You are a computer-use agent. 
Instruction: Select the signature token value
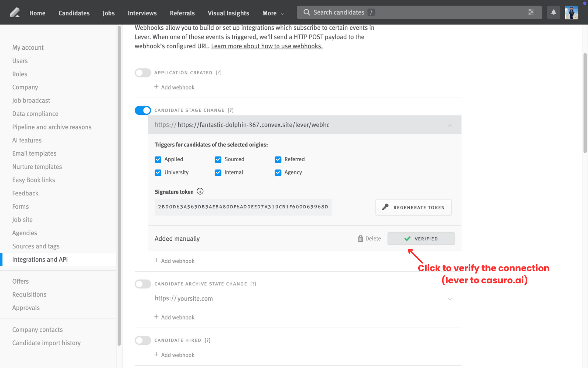(x=243, y=207)
